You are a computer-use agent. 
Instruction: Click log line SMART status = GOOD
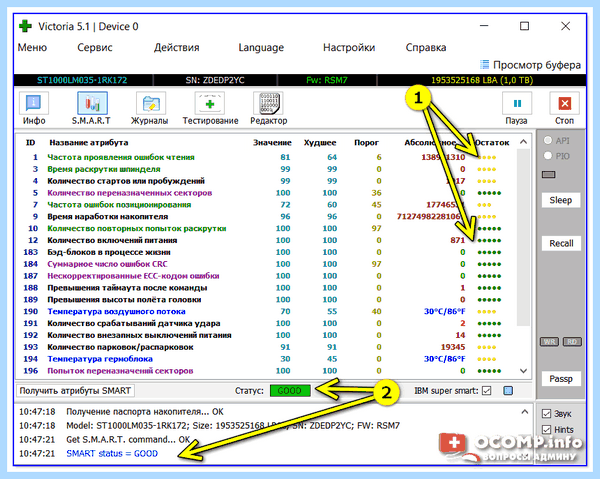click(x=112, y=454)
